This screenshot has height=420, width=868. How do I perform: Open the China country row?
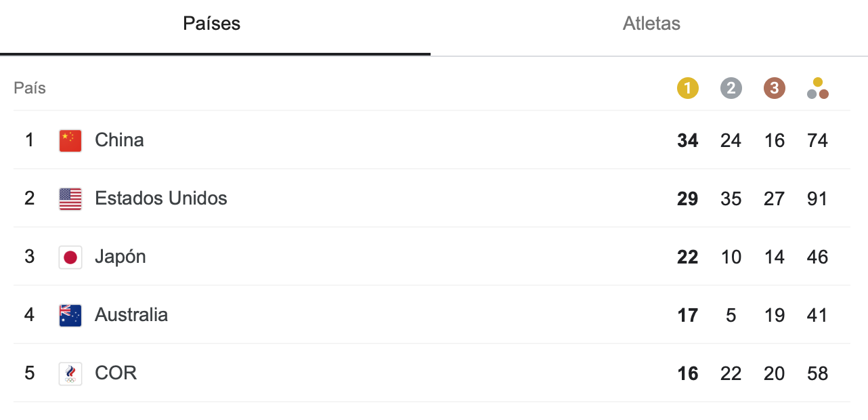432,140
